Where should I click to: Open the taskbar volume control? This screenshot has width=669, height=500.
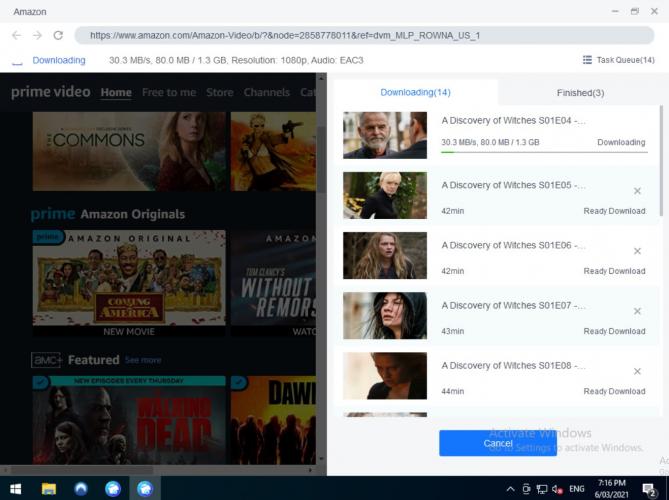[x=557, y=489]
